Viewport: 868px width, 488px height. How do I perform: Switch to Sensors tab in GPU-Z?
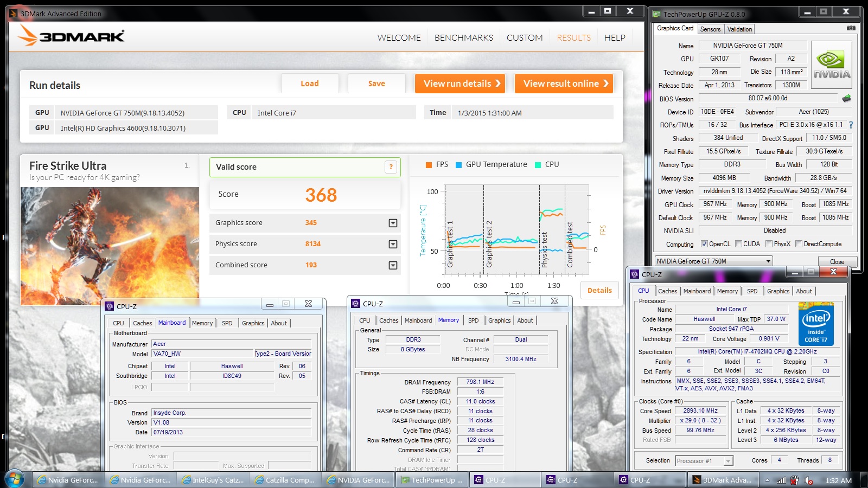tap(710, 29)
